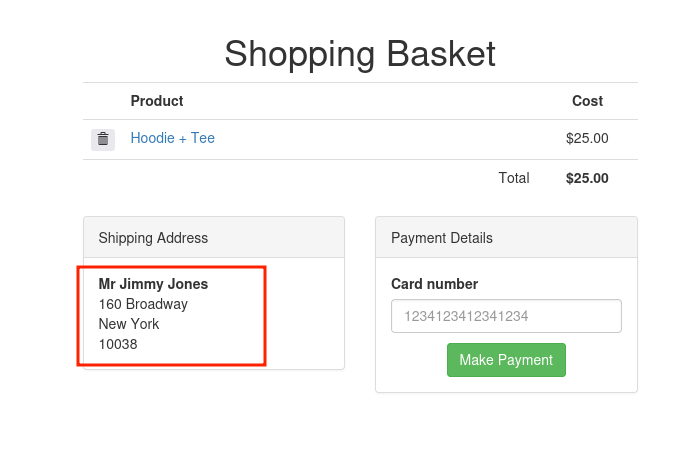Viewport: 695px width, 476px height.
Task: Select the Product column header
Action: click(157, 101)
